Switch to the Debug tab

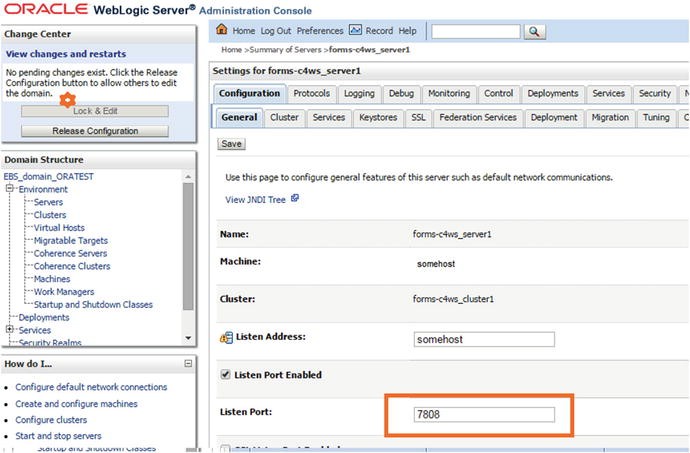coord(401,93)
